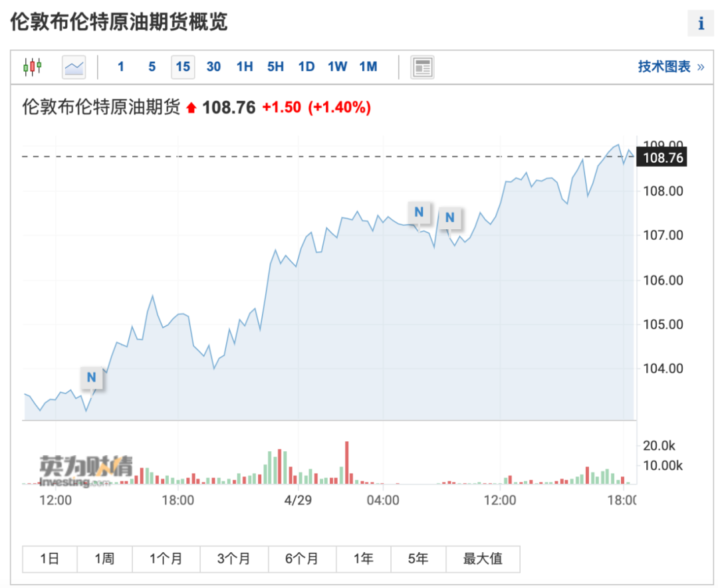Click the chart title 伦敦布伦特原油期货
Viewport: 718px width, 588px height.
point(101,107)
